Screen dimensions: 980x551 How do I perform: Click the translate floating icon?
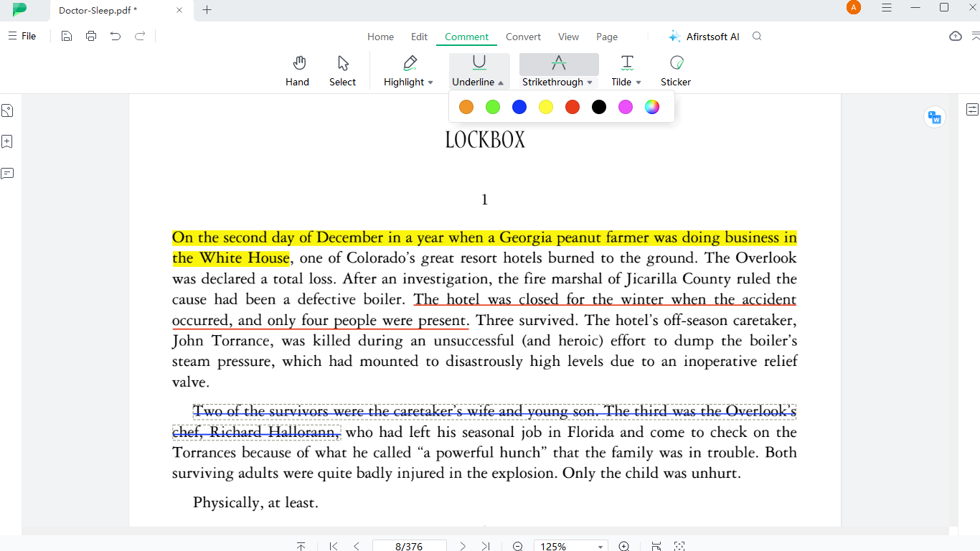click(x=934, y=117)
